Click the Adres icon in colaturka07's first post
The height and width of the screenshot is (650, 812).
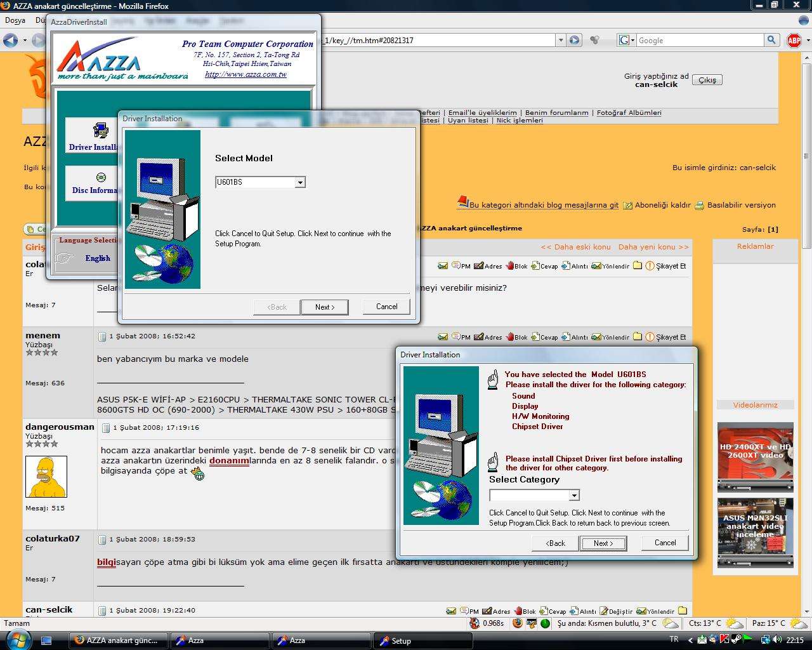[478, 265]
